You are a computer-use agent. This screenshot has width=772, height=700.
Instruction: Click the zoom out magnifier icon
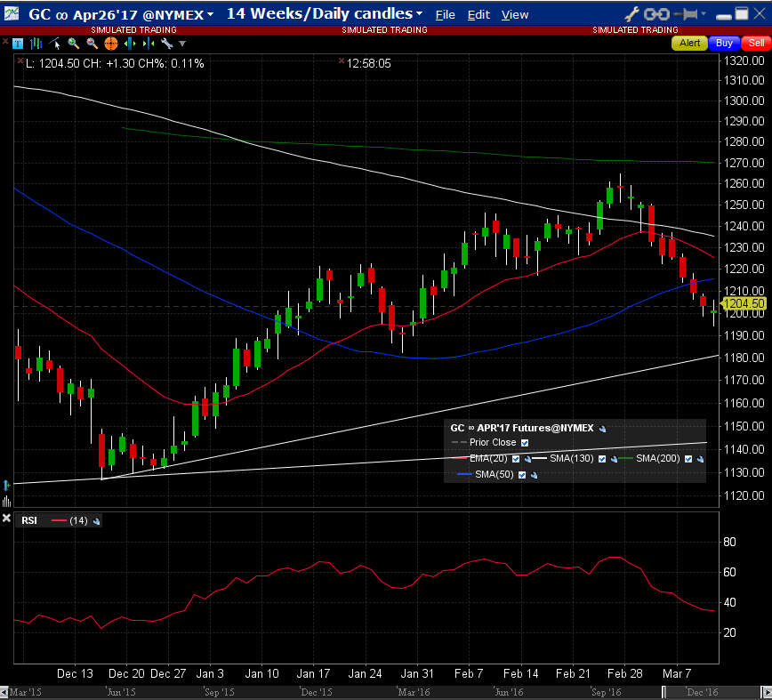tap(92, 44)
